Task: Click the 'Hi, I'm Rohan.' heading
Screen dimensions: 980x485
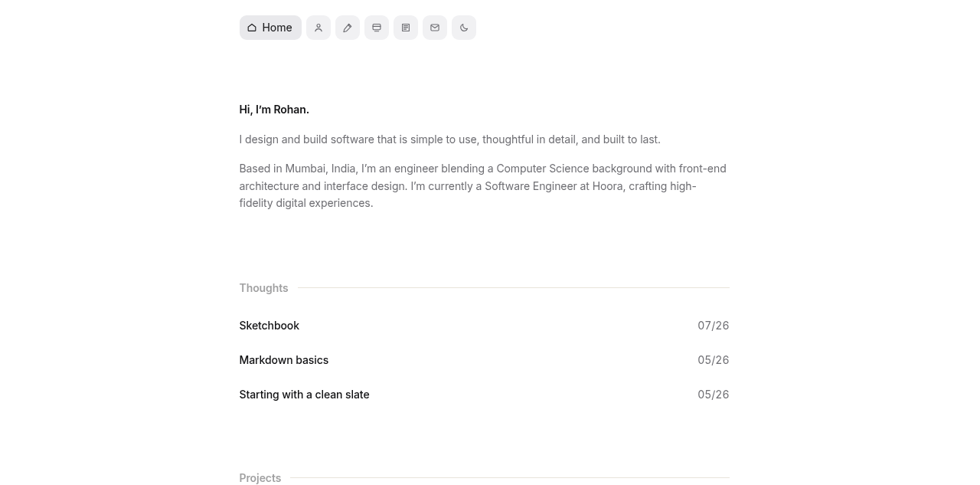Action: point(274,110)
